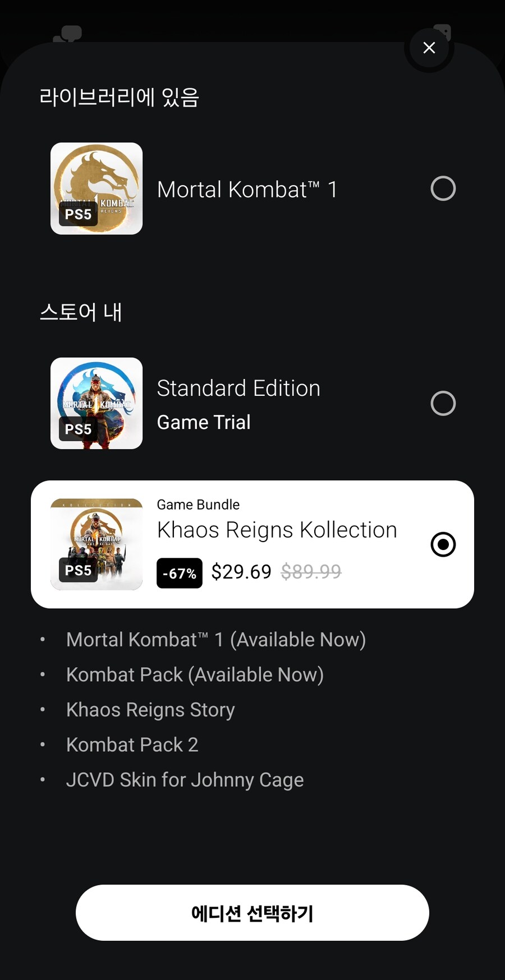The width and height of the screenshot is (505, 980).
Task: Click the Mortal Kombat™ 1 library title
Action: coord(247,189)
